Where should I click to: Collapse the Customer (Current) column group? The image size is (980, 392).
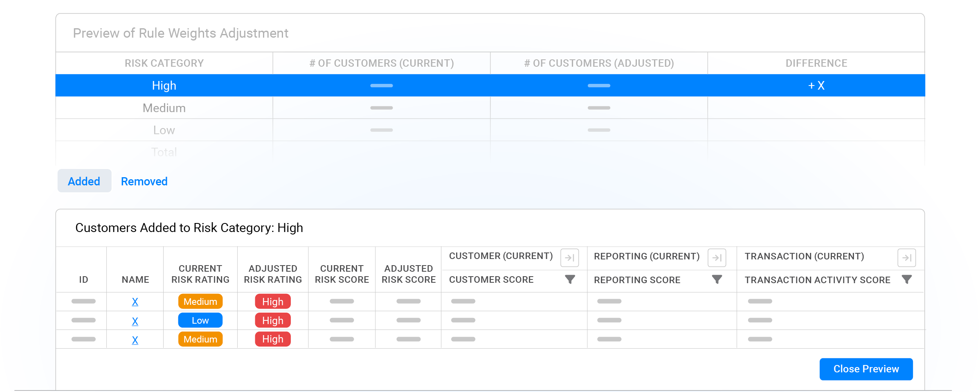[x=569, y=258]
